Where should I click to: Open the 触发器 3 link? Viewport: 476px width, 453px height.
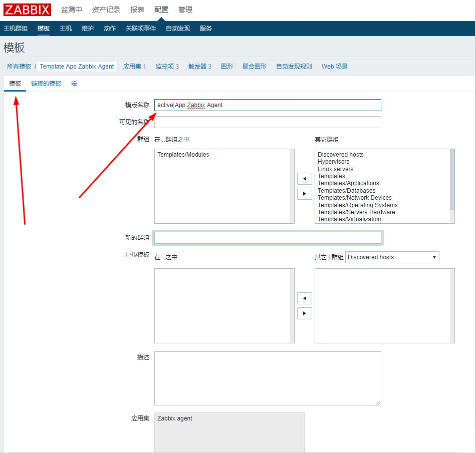200,67
